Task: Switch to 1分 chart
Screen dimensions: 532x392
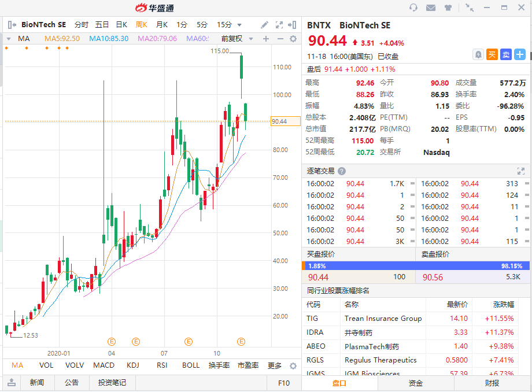Action: (182, 25)
